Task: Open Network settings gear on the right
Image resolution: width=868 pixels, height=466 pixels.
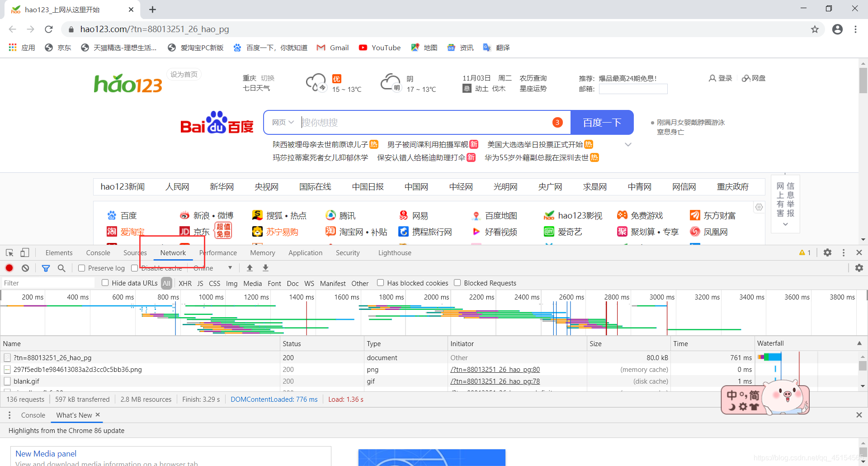Action: 859,268
